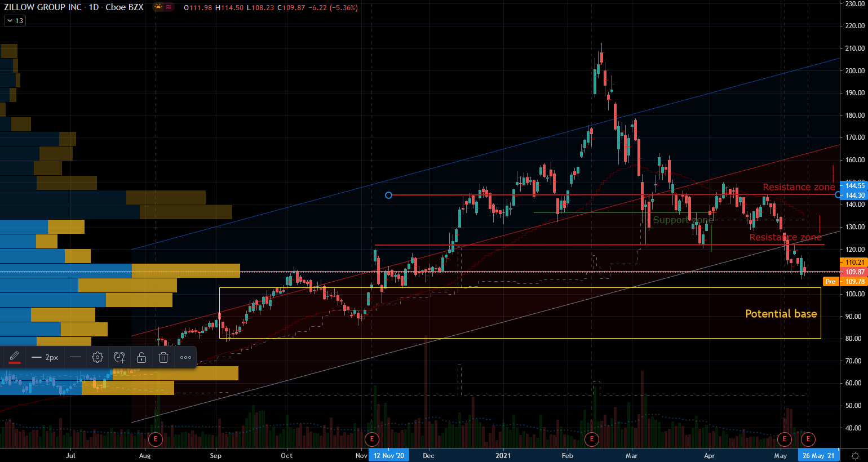Viewport: 868px width, 462px height.
Task: Collapse the 13 indicators legend
Action: pos(15,20)
